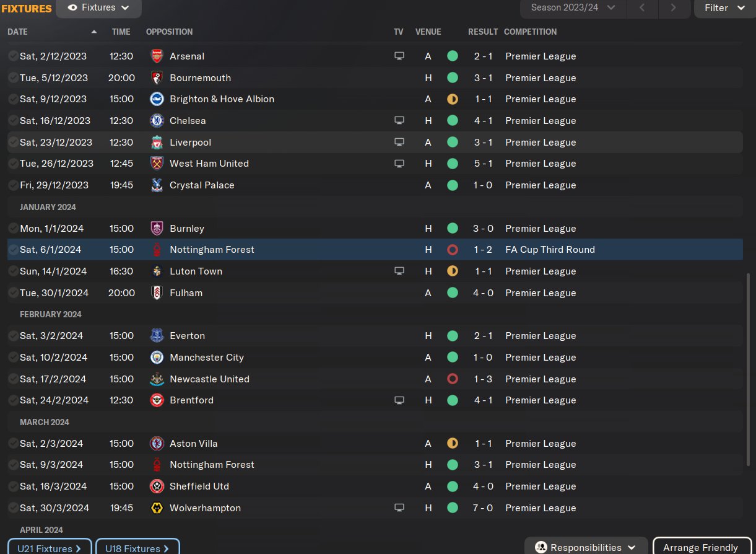Toggle the checkmark next to Mon, 1/1/2024
This screenshot has width=756, height=554.
coord(13,229)
